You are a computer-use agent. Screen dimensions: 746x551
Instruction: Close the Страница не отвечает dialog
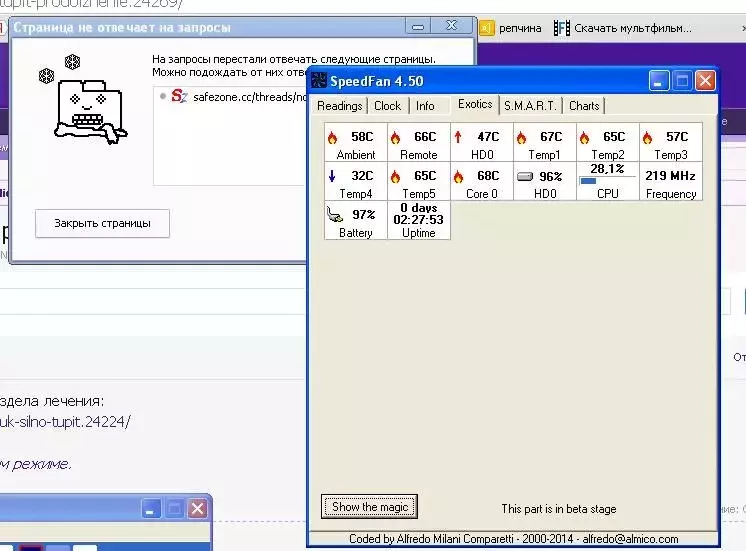pos(452,26)
